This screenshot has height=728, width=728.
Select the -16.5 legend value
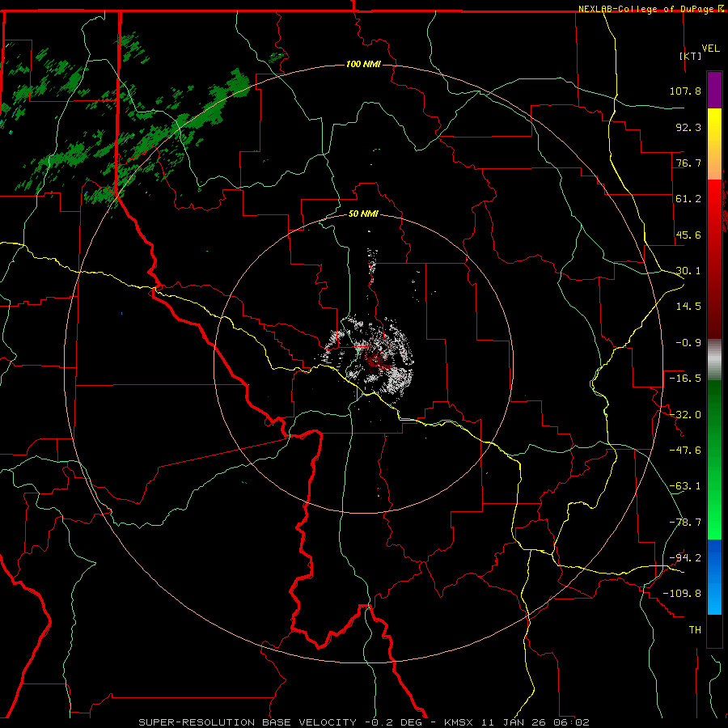pos(685,379)
